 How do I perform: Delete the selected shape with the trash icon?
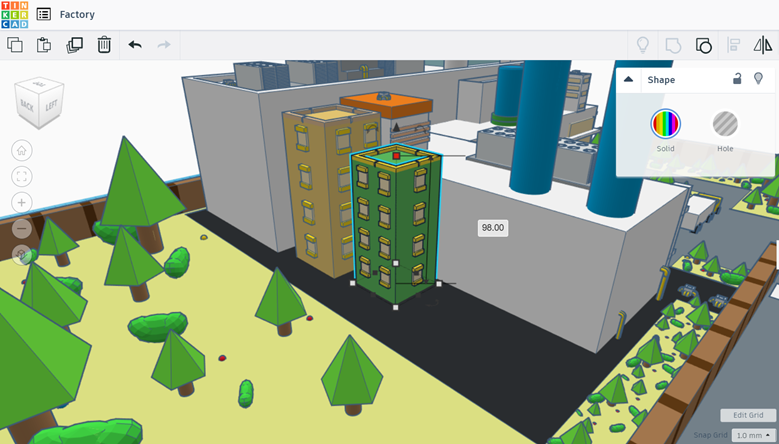(104, 45)
